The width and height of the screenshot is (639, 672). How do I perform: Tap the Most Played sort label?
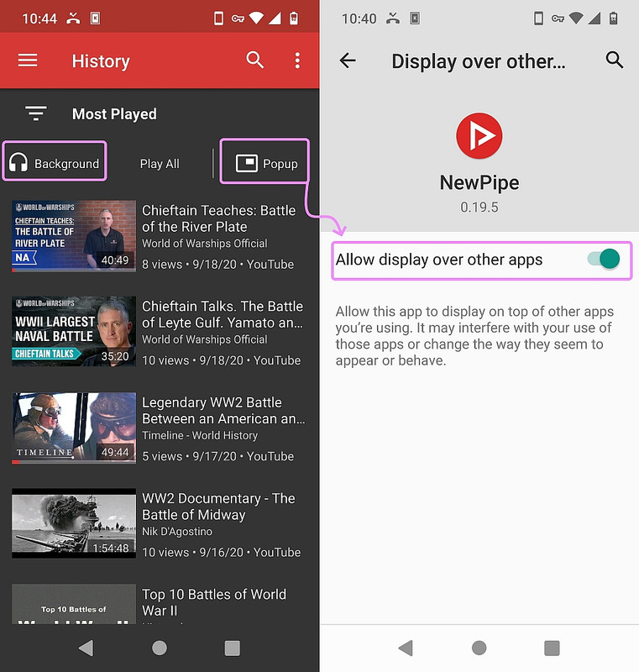(x=114, y=114)
